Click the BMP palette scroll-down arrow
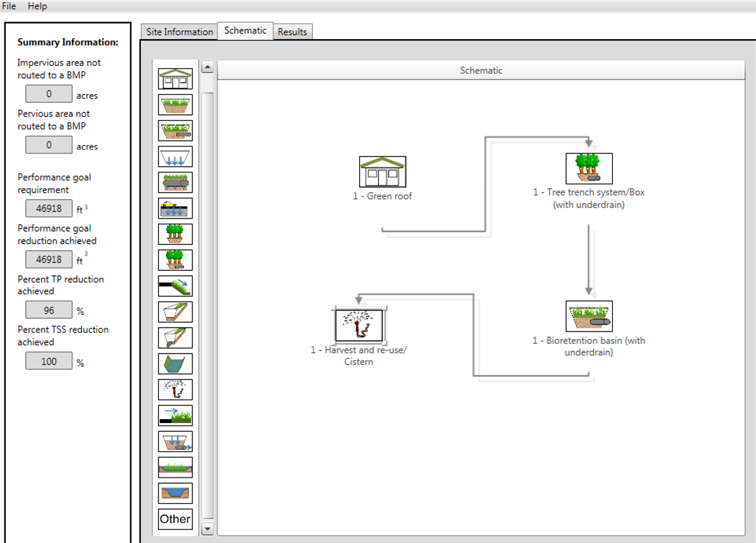Screen dimensions: 756x543 click(x=208, y=529)
